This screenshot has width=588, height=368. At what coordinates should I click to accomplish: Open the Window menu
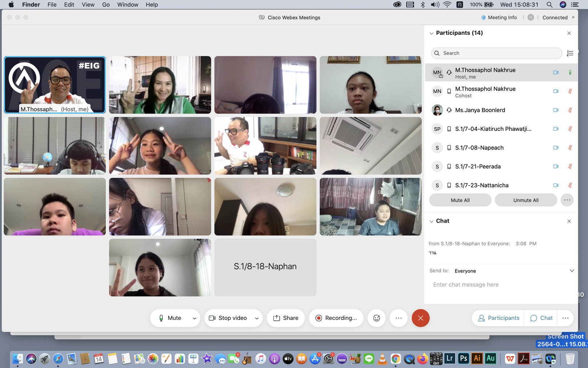(127, 5)
